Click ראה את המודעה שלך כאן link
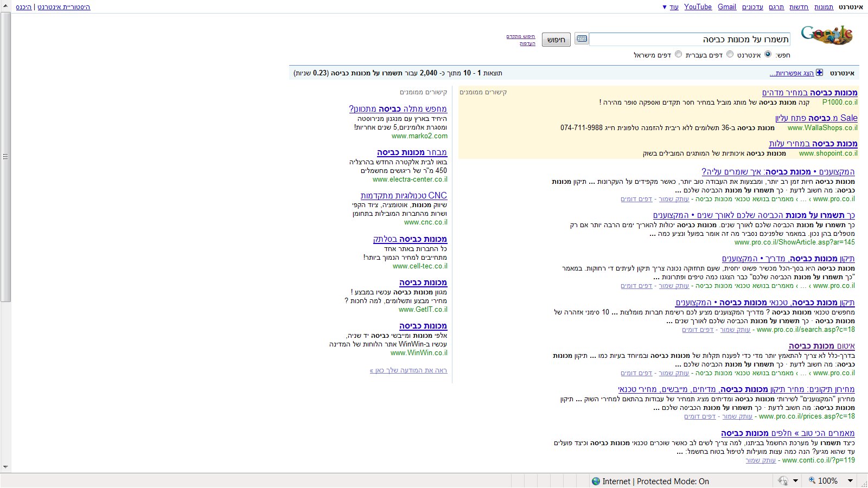 point(409,370)
